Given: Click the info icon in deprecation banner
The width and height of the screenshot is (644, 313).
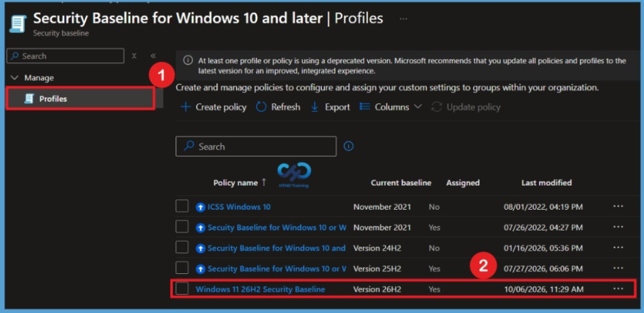Looking at the screenshot, I should (187, 60).
